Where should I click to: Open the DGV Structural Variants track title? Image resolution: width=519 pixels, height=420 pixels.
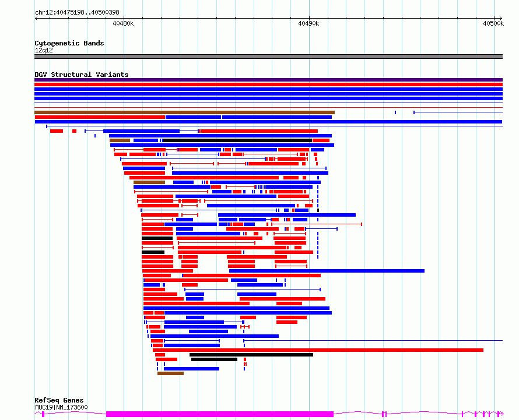pos(82,75)
